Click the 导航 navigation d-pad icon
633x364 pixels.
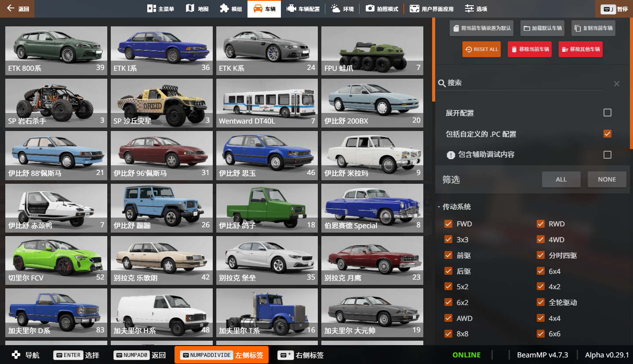pos(16,355)
